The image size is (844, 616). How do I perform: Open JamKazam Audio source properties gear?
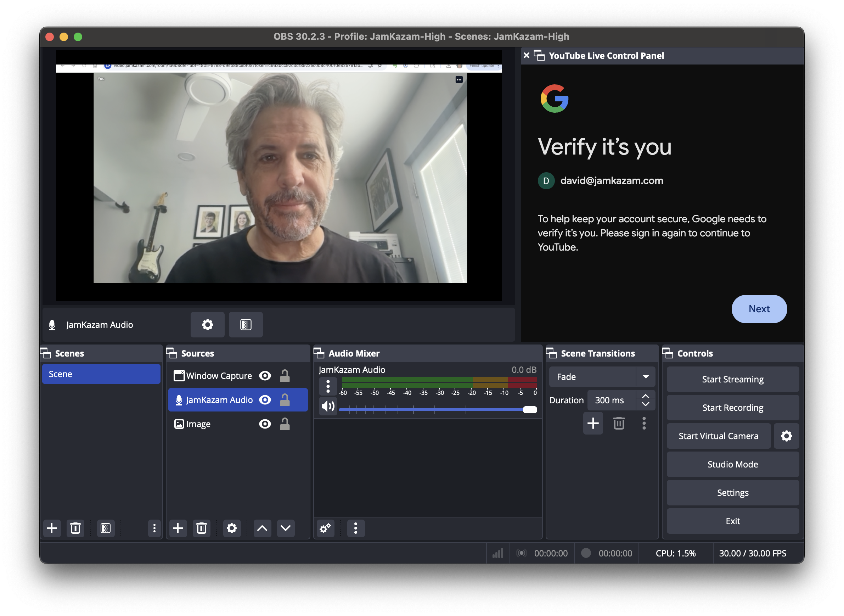[x=207, y=324]
